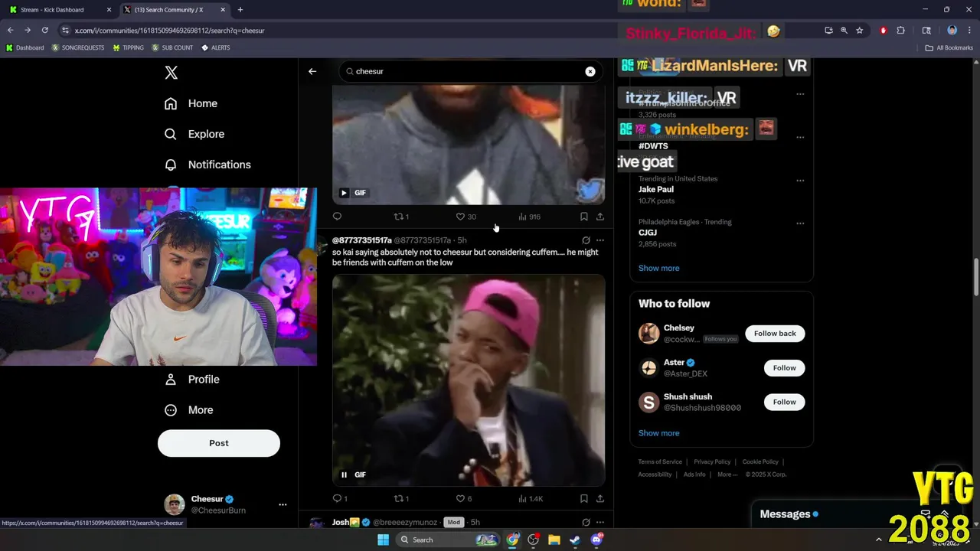
Task: Repost the post with 1.4K views
Action: (x=401, y=498)
